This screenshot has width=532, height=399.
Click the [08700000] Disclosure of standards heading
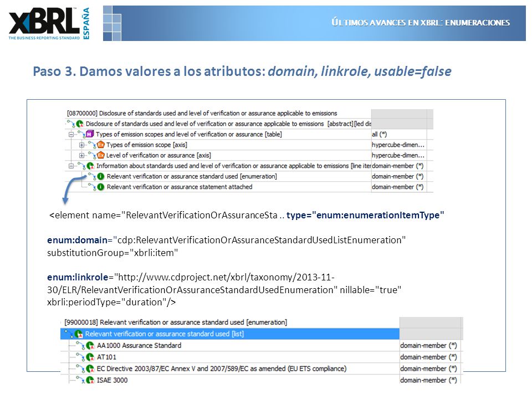(202, 113)
